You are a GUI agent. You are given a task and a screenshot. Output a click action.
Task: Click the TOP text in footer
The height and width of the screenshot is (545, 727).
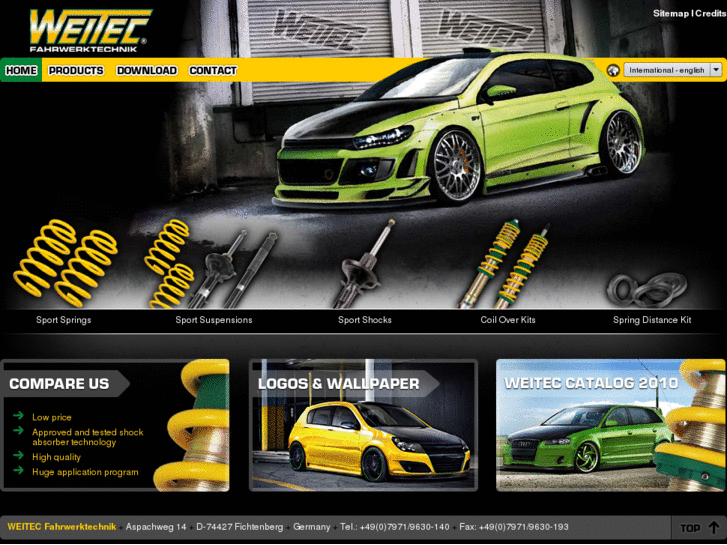click(x=690, y=528)
